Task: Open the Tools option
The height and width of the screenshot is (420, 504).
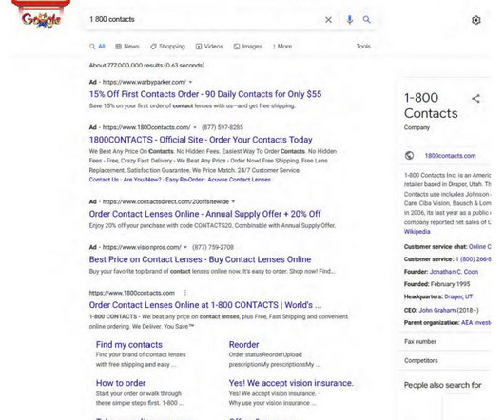Action: (363, 47)
